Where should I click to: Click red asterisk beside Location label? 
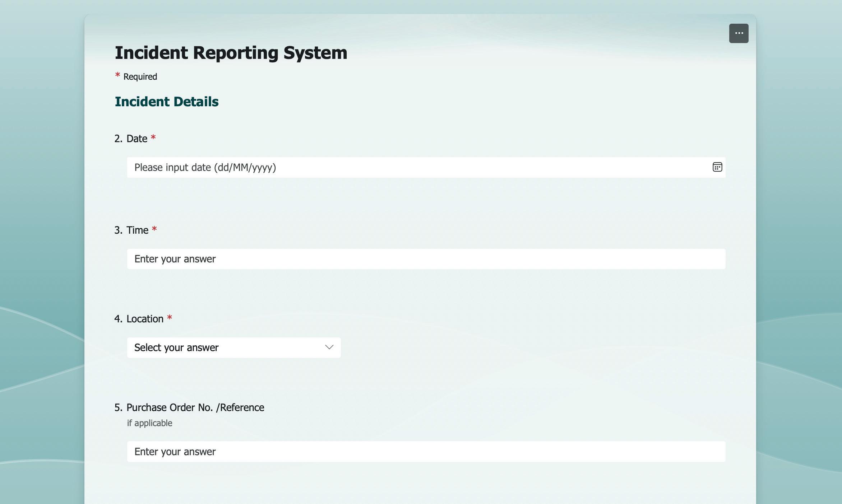(x=170, y=318)
